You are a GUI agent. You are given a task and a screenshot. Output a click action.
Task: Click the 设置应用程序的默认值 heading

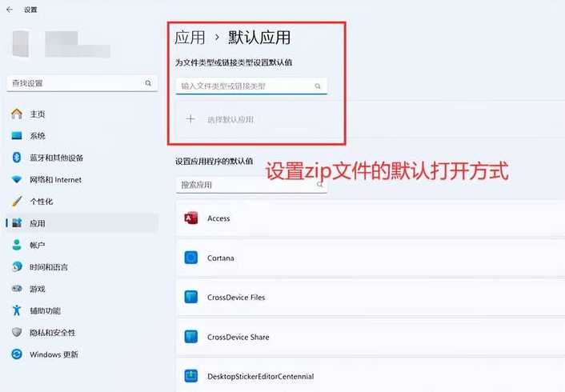(x=214, y=161)
